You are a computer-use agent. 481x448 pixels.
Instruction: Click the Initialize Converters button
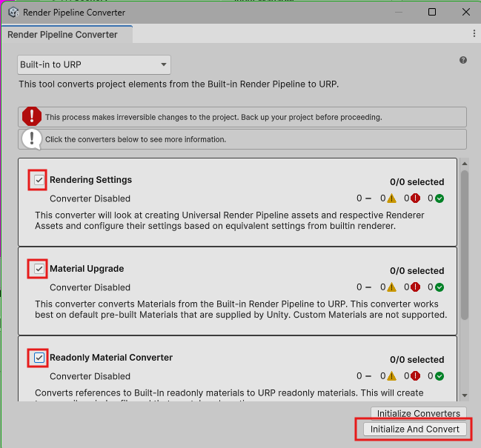point(419,413)
